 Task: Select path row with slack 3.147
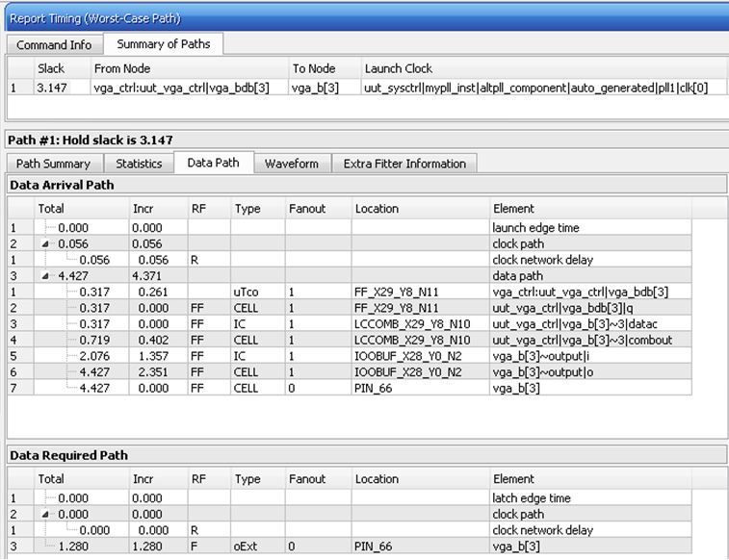[x=367, y=88]
